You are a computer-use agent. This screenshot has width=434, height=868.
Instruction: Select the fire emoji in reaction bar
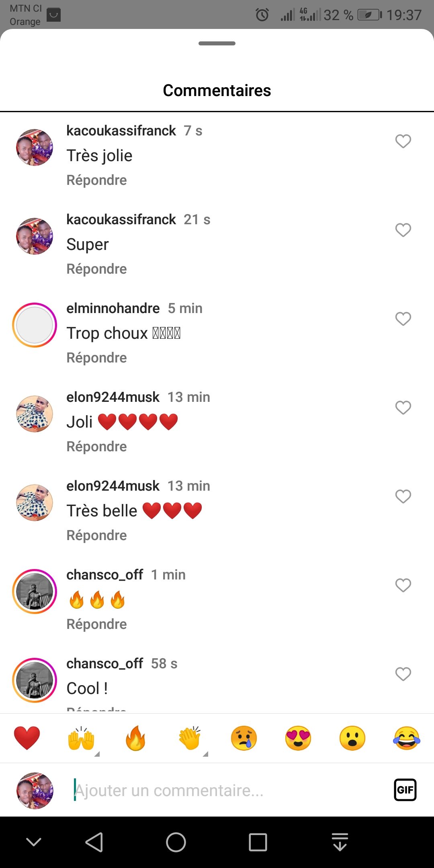coord(135,738)
